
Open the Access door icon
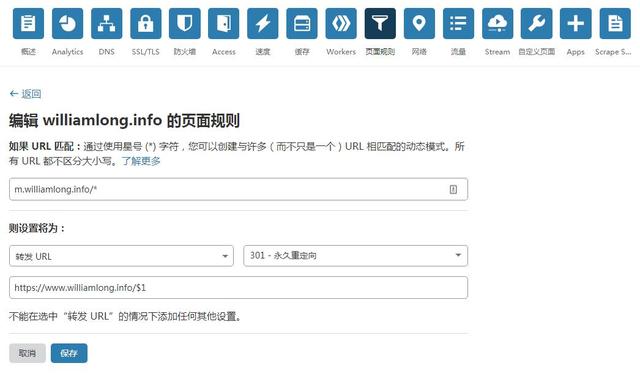224,23
